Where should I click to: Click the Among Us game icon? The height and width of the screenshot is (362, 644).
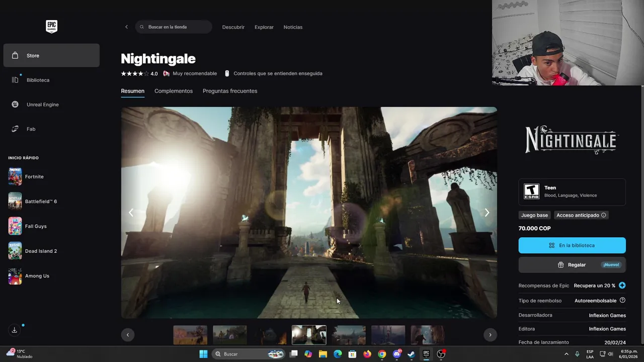click(15, 276)
